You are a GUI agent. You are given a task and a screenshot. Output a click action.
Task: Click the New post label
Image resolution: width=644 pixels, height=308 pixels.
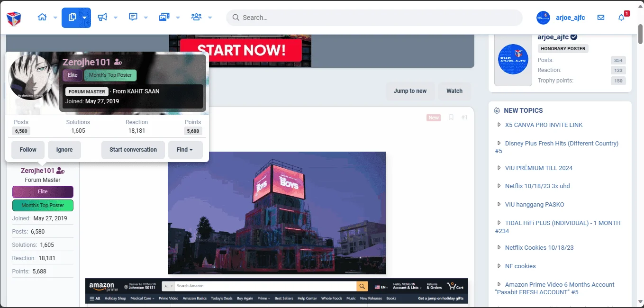(434, 118)
